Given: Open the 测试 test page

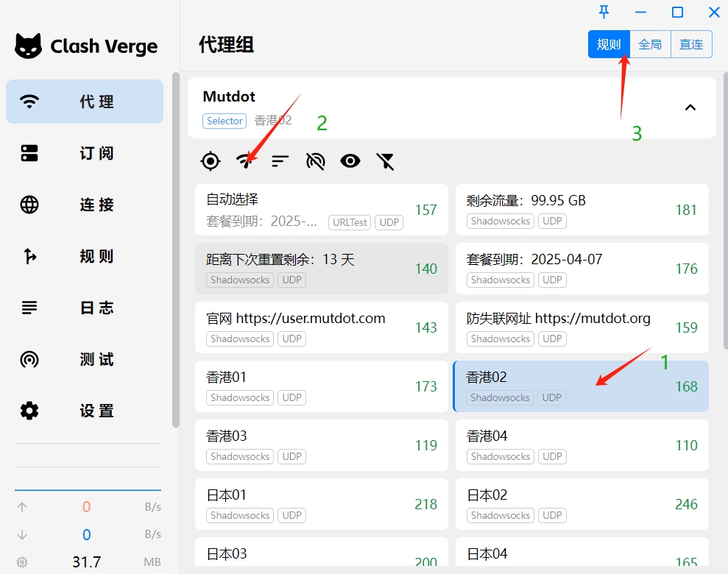Looking at the screenshot, I should pyautogui.click(x=85, y=359).
